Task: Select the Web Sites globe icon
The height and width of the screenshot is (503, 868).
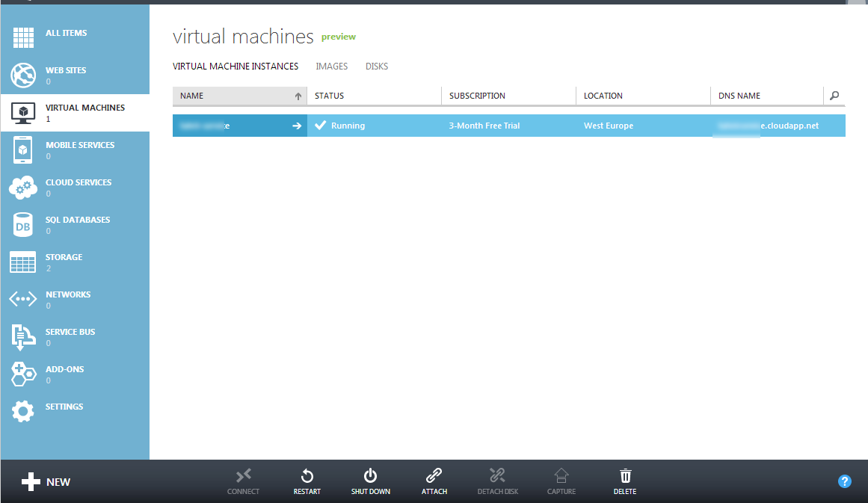Action: (23, 75)
